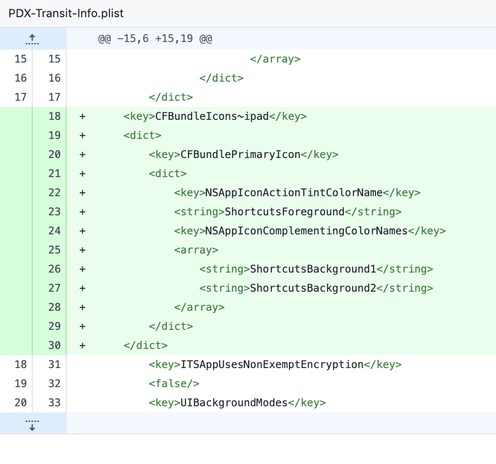
Task: Click the PDX-Transit-Info.plist file name
Action: click(66, 13)
